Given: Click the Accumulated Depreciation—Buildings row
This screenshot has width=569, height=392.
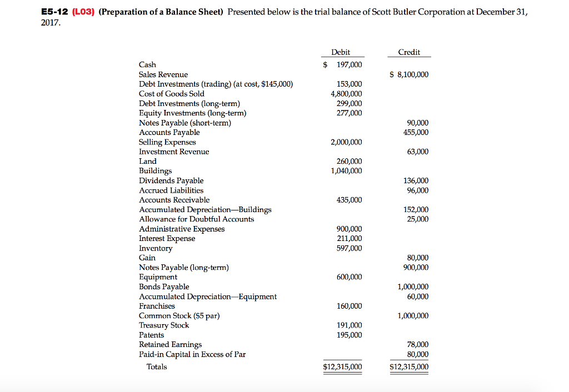Looking at the screenshot, I should (x=205, y=209).
